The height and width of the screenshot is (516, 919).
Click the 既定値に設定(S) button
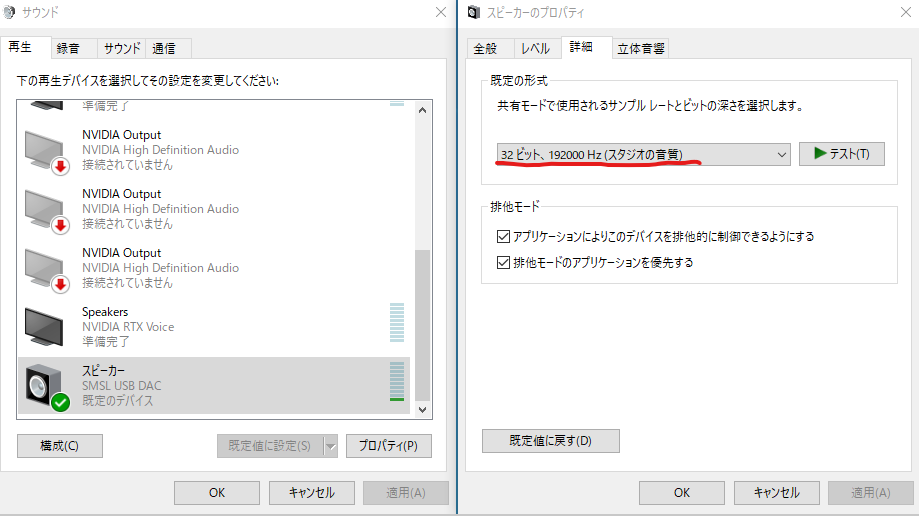click(x=270, y=446)
